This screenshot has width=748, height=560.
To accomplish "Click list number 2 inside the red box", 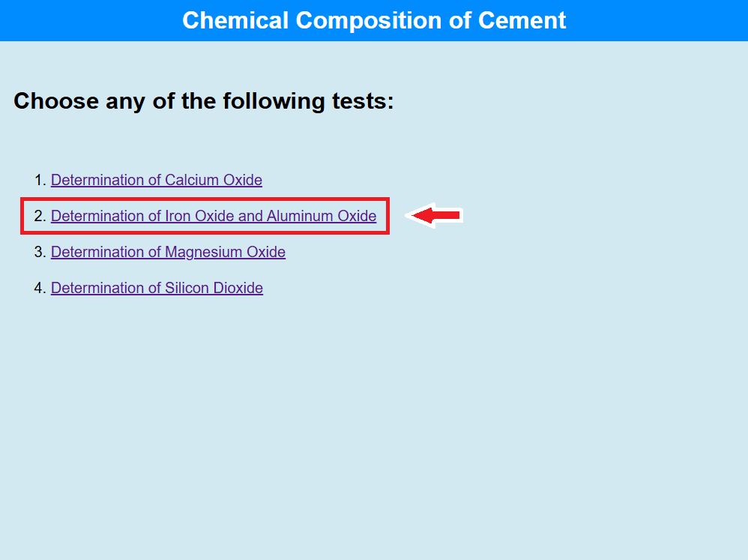I will [x=40, y=216].
